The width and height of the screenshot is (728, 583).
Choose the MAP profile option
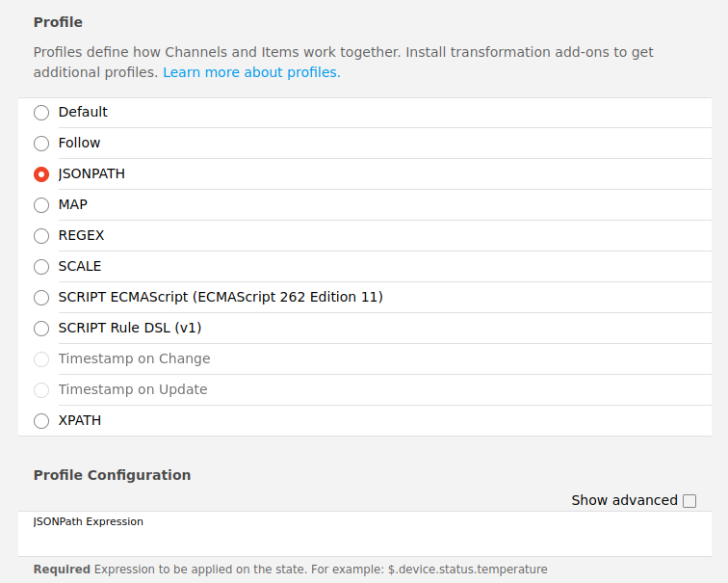pos(41,205)
